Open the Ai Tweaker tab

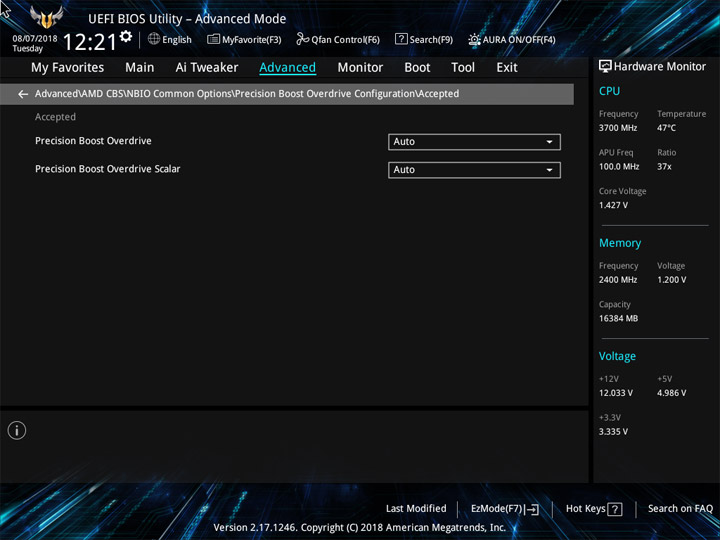[x=207, y=68]
